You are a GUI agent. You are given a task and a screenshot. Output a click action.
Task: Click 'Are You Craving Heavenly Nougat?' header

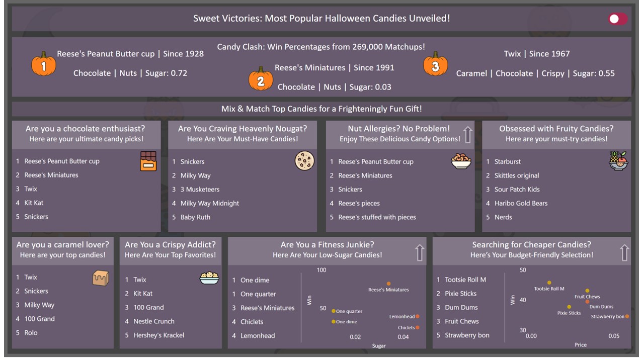pyautogui.click(x=243, y=129)
